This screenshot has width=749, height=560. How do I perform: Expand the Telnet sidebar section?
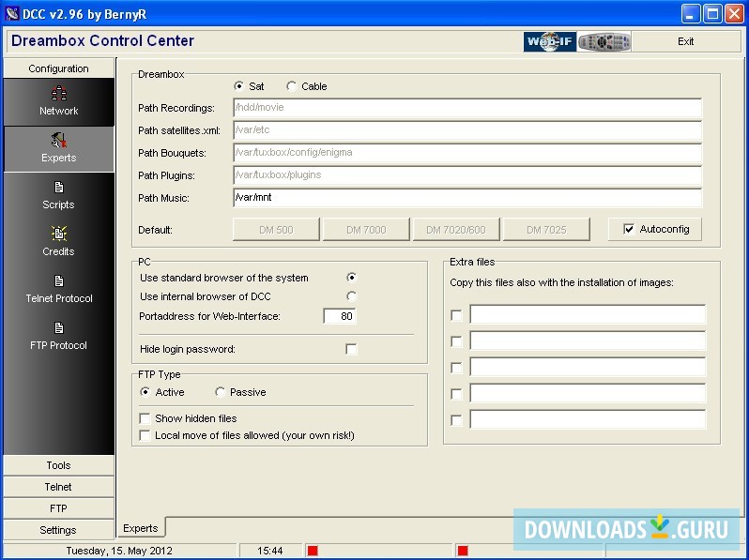(x=58, y=487)
